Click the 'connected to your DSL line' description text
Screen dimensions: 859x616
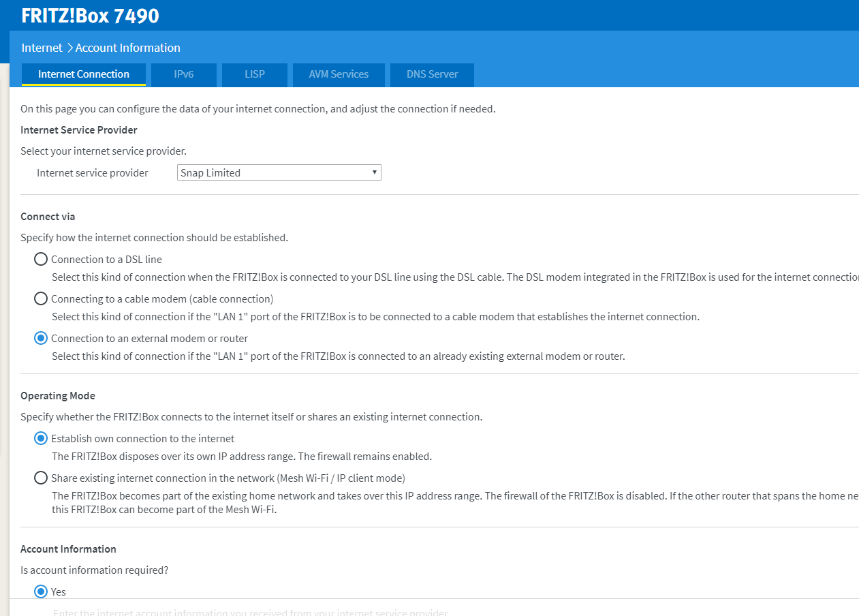[455, 277]
